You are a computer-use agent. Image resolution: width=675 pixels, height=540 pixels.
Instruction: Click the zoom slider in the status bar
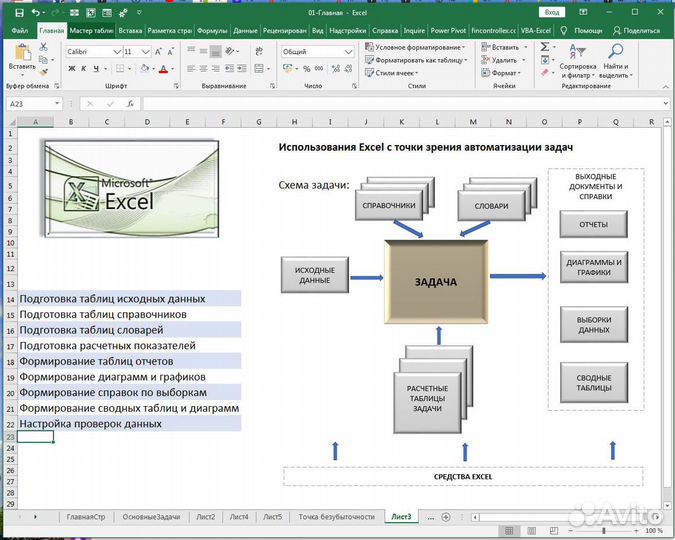click(604, 531)
